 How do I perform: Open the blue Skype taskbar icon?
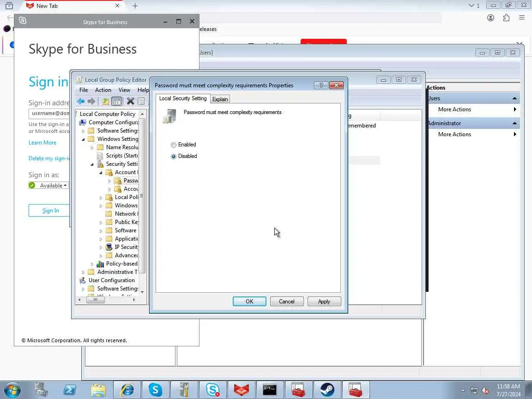coord(155,390)
